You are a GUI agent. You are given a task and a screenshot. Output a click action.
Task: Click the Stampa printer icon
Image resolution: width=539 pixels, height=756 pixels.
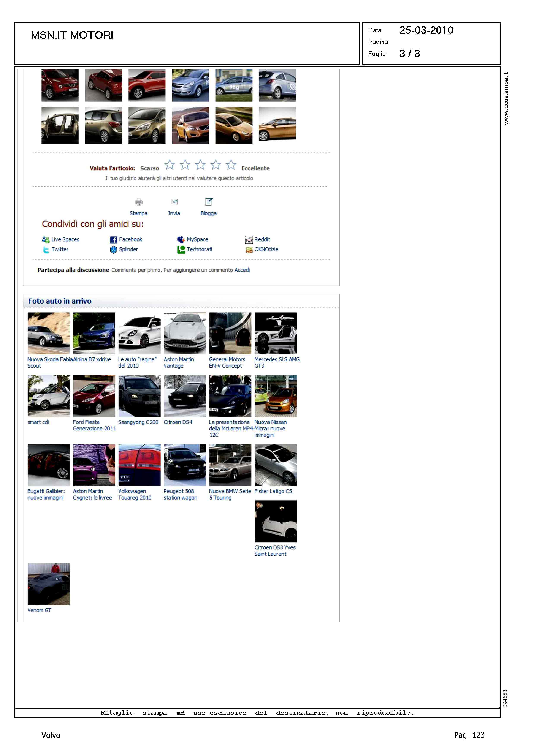click(x=139, y=202)
